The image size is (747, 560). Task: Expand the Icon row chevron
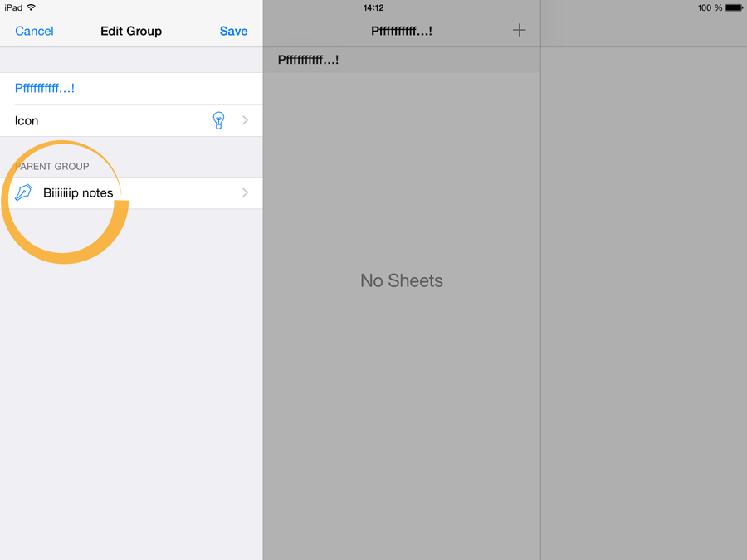(x=245, y=120)
